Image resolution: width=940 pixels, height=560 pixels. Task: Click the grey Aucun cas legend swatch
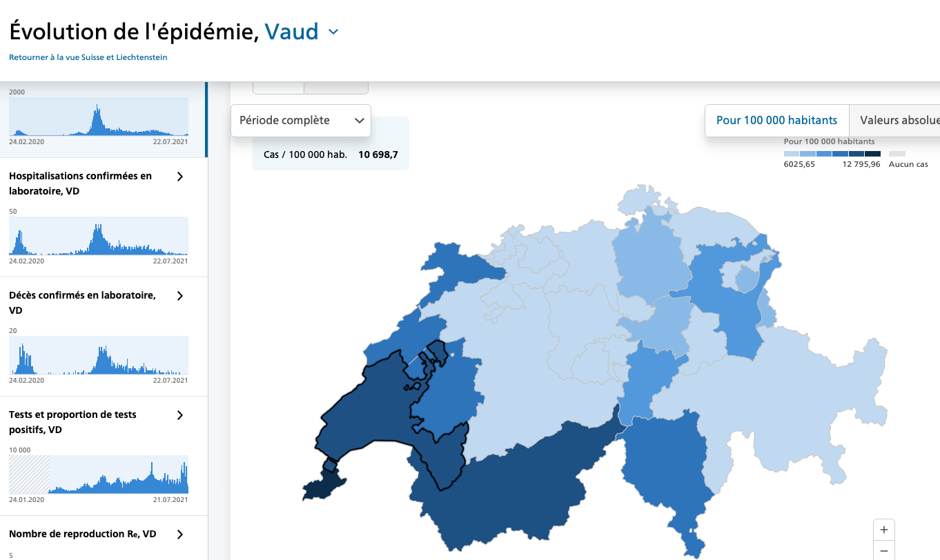897,154
